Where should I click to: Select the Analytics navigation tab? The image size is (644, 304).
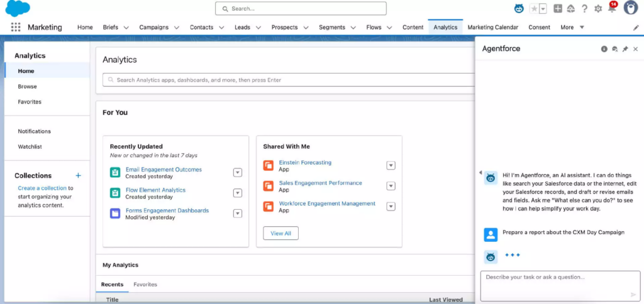445,28
